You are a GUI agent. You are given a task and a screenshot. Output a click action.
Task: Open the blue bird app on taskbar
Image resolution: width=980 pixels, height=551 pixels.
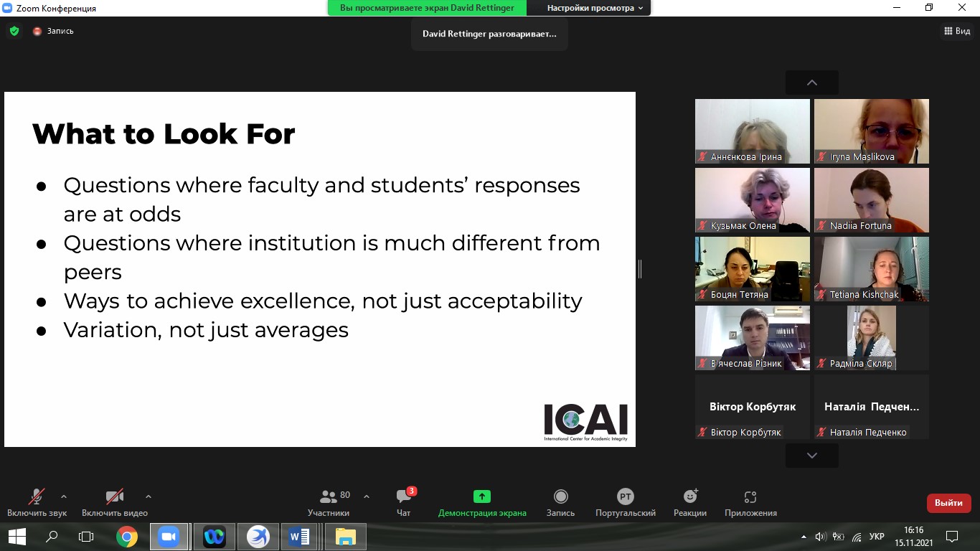pyautogui.click(x=258, y=536)
